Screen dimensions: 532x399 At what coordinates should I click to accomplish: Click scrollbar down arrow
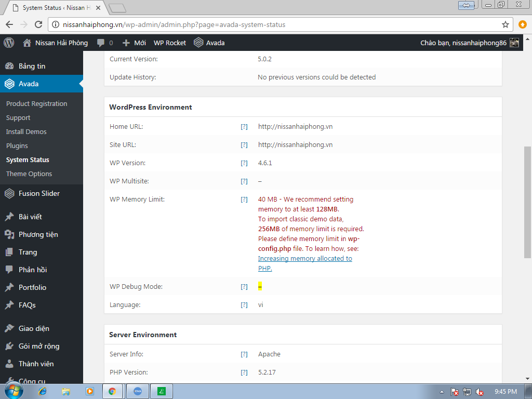tap(527, 379)
